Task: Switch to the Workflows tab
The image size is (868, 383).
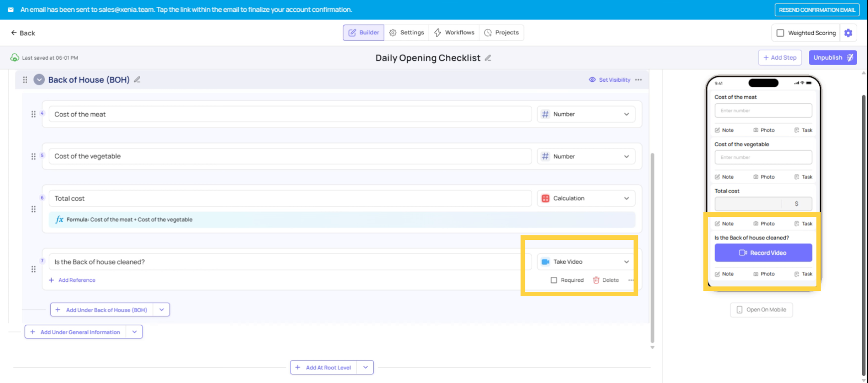Action: 454,33
